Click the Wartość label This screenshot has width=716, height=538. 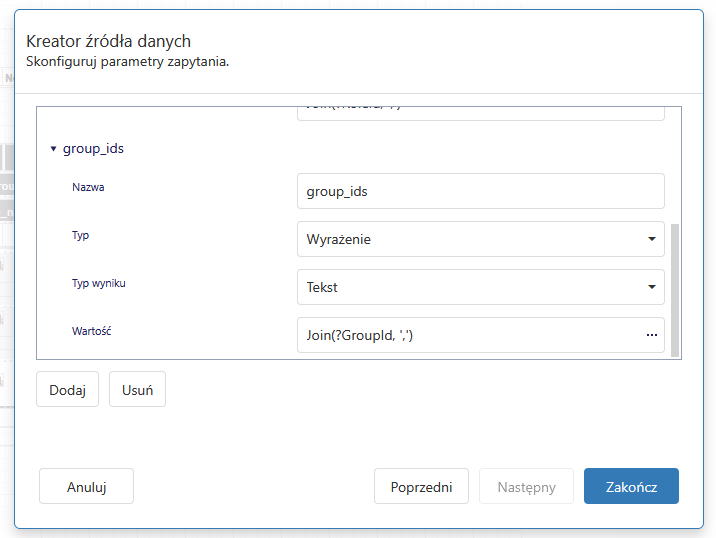tap(91, 331)
